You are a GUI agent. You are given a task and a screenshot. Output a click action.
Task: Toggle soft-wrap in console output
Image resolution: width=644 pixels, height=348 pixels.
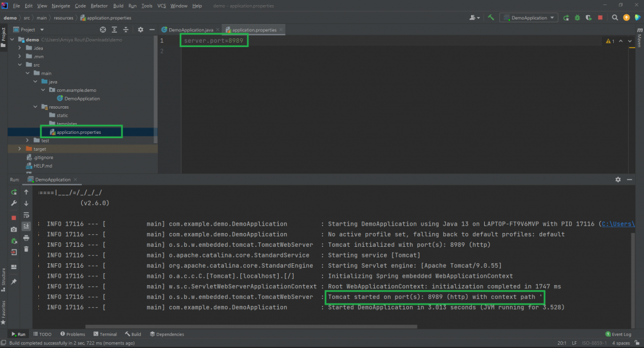tap(26, 215)
